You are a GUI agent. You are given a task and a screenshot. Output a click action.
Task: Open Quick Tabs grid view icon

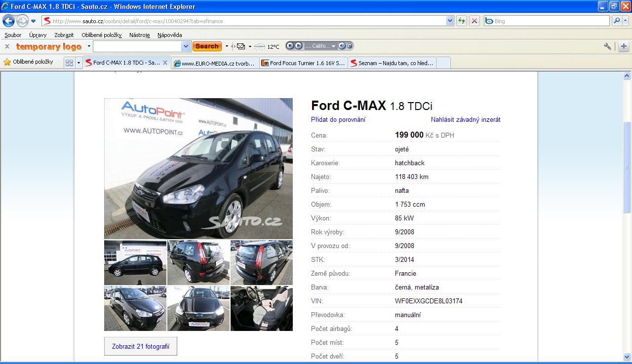tap(69, 63)
